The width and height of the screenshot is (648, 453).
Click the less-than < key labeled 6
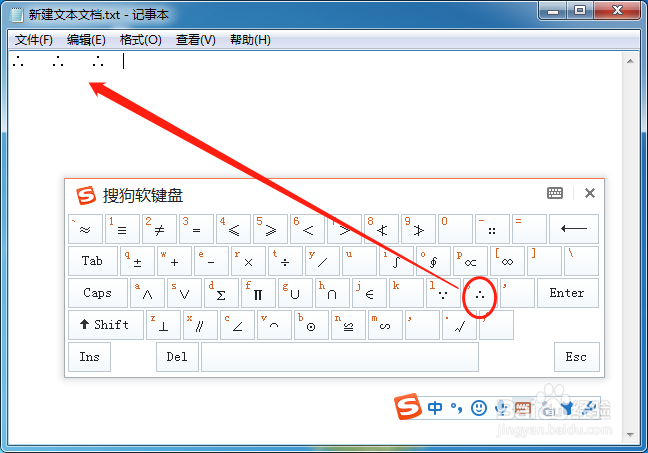point(307,229)
